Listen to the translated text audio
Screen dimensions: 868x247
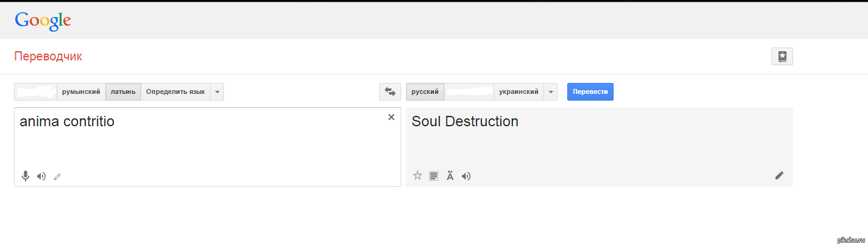pos(466,176)
